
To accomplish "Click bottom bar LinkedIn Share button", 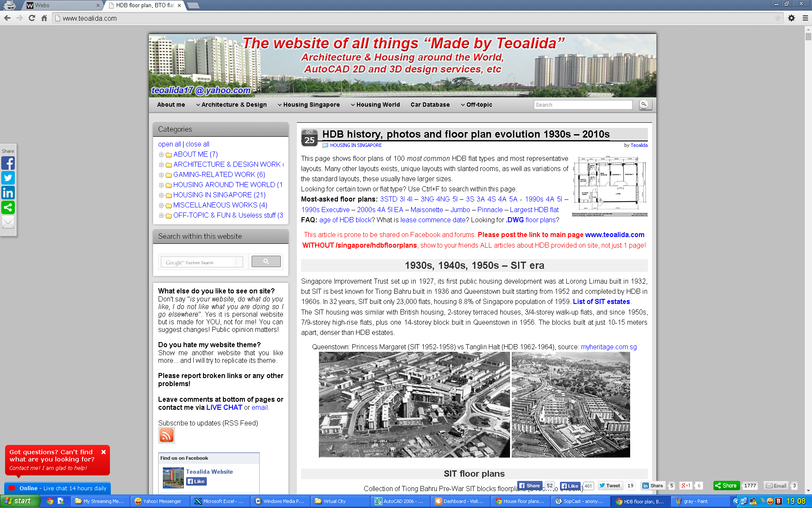I will (653, 486).
